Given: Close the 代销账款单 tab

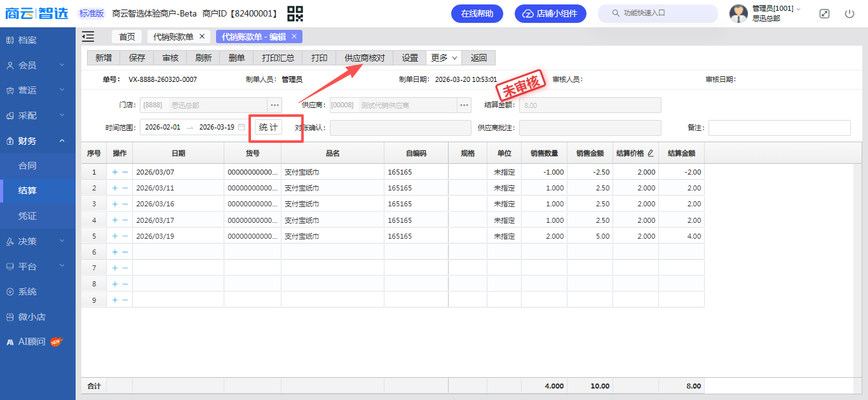Looking at the screenshot, I should coord(201,37).
